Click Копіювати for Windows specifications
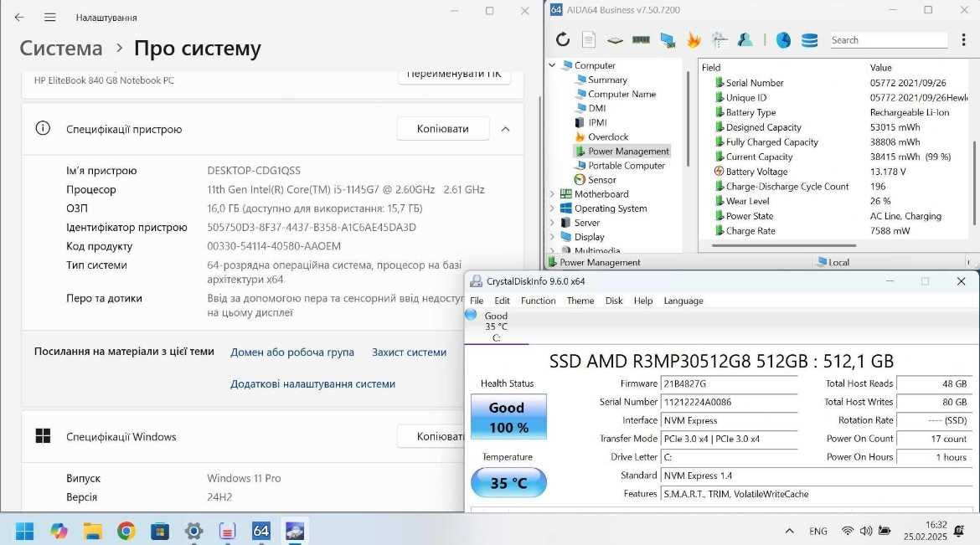Screen dimensions: 980x545 pos(432,436)
